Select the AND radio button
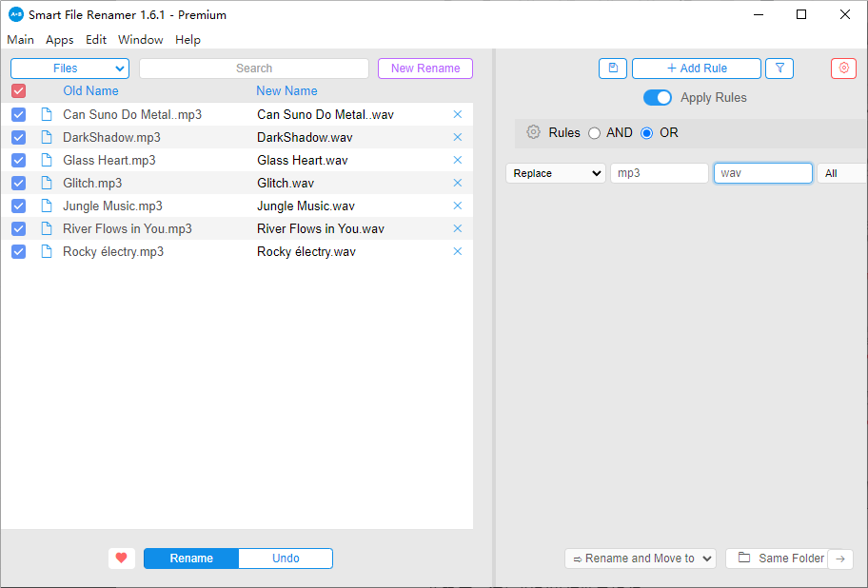This screenshot has height=588, width=868. (595, 133)
